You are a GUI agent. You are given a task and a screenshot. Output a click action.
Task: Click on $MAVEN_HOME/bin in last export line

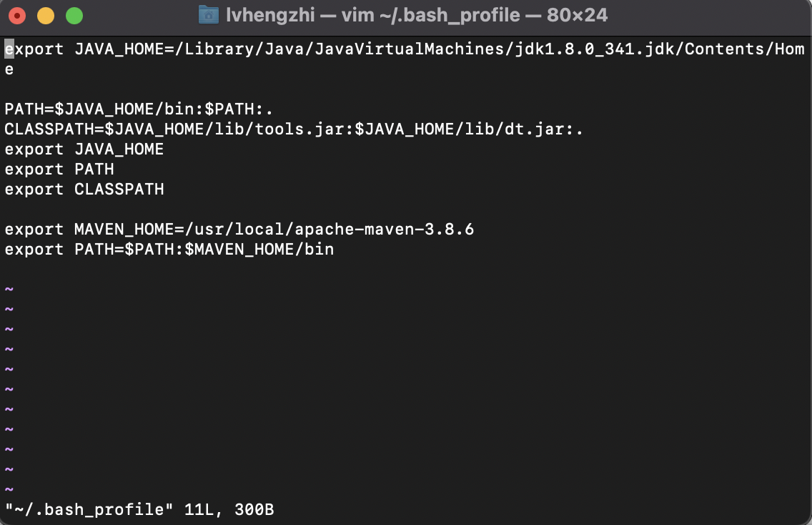[x=259, y=250]
